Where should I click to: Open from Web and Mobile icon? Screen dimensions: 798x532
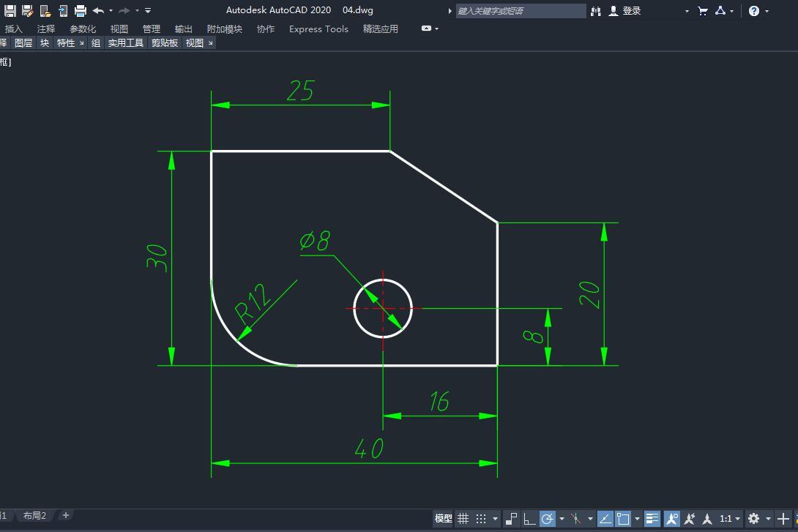(x=45, y=10)
